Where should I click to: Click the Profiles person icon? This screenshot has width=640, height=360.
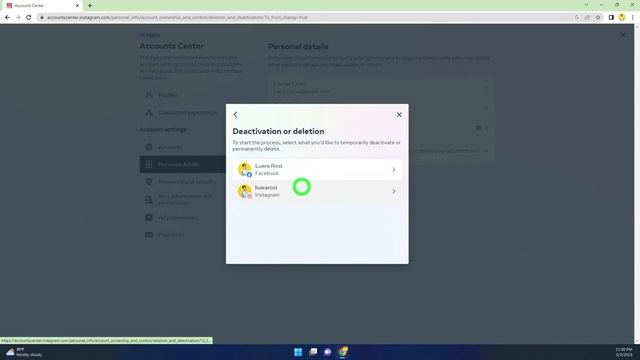149,95
